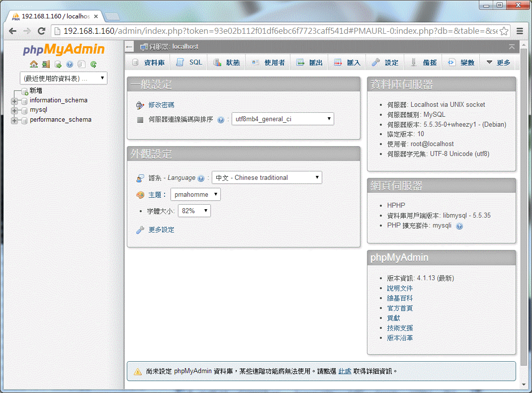Open the 狀態 tab
The image size is (532, 393).
click(226, 63)
